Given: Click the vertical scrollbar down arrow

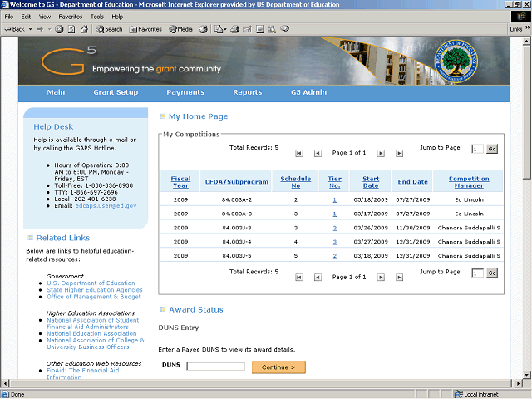Looking at the screenshot, I should [526, 375].
